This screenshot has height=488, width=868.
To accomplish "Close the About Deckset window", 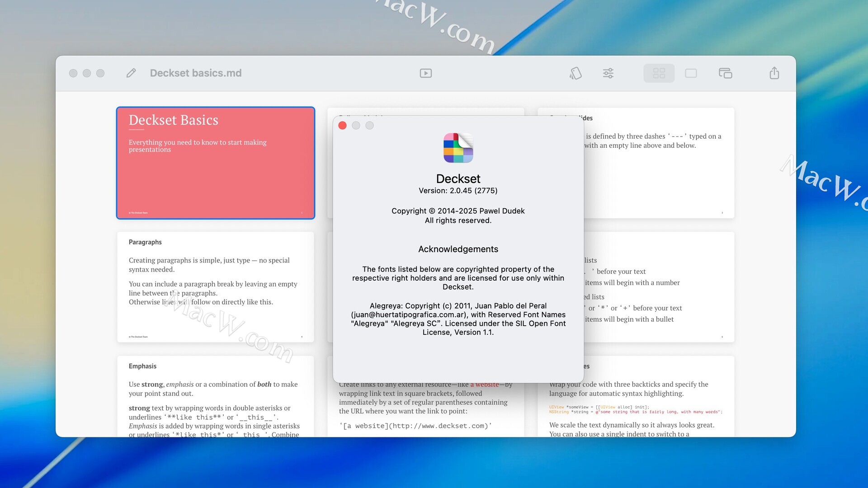I will pos(342,126).
